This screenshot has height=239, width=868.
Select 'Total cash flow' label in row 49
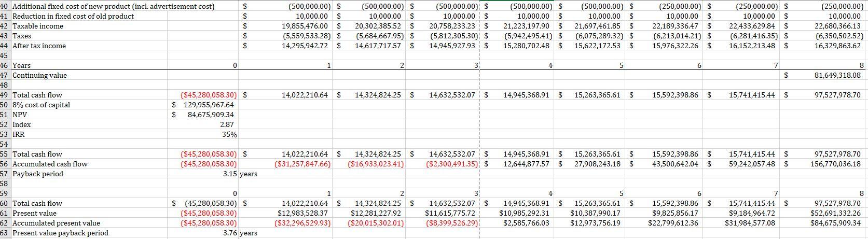point(37,95)
